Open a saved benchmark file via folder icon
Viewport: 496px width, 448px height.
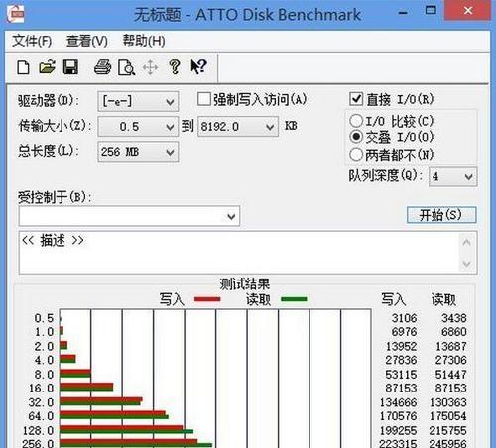pyautogui.click(x=47, y=67)
